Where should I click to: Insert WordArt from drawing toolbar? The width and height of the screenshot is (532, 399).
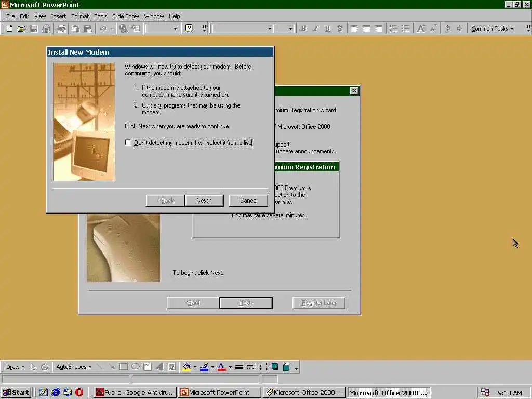pos(159,367)
